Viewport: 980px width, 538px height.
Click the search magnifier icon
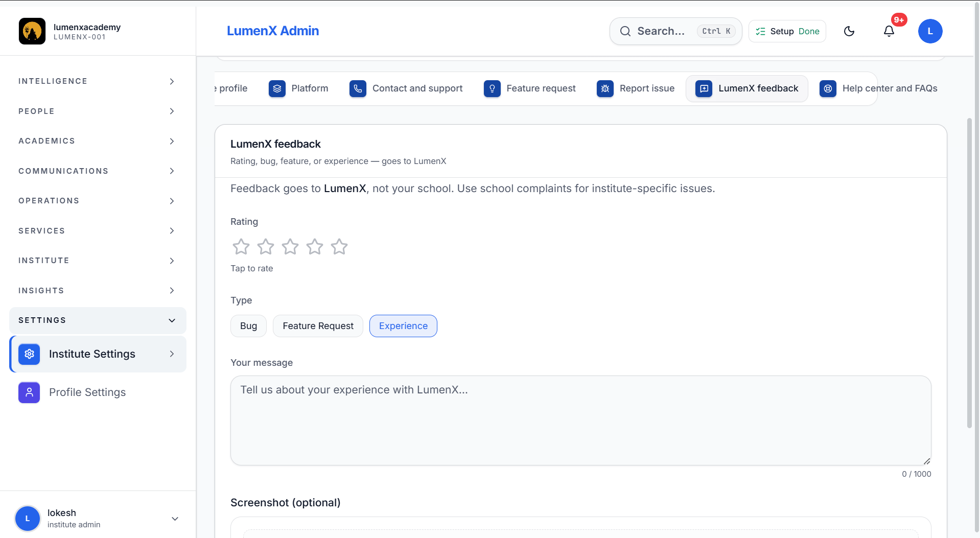click(625, 31)
